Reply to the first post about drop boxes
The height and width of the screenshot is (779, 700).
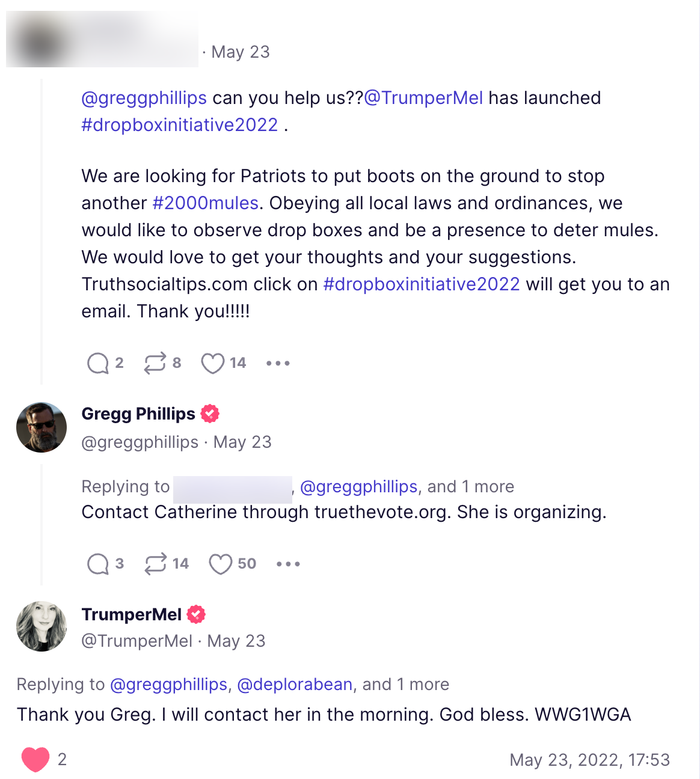tap(98, 363)
